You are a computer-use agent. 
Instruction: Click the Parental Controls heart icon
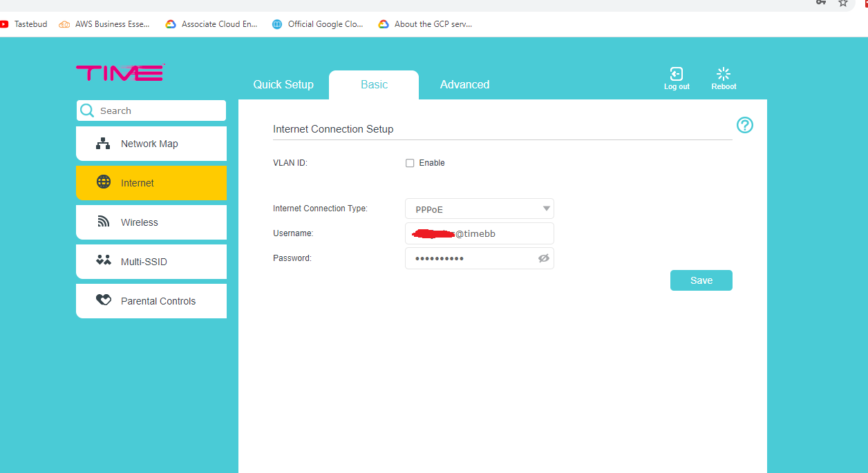pyautogui.click(x=104, y=300)
